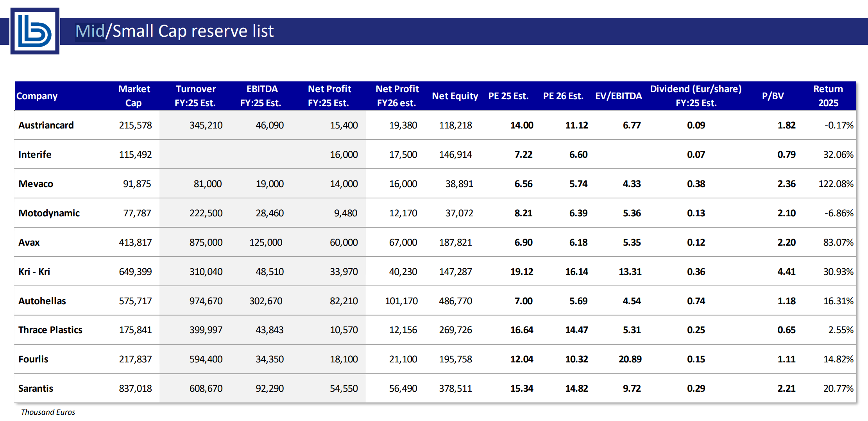This screenshot has height=421, width=868.
Task: Select the Thrace Plastics company name
Action: pyautogui.click(x=50, y=330)
